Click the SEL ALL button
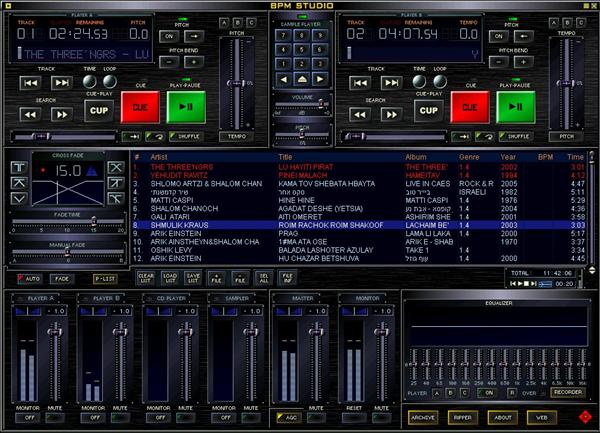The height and width of the screenshot is (433, 600). click(x=264, y=278)
